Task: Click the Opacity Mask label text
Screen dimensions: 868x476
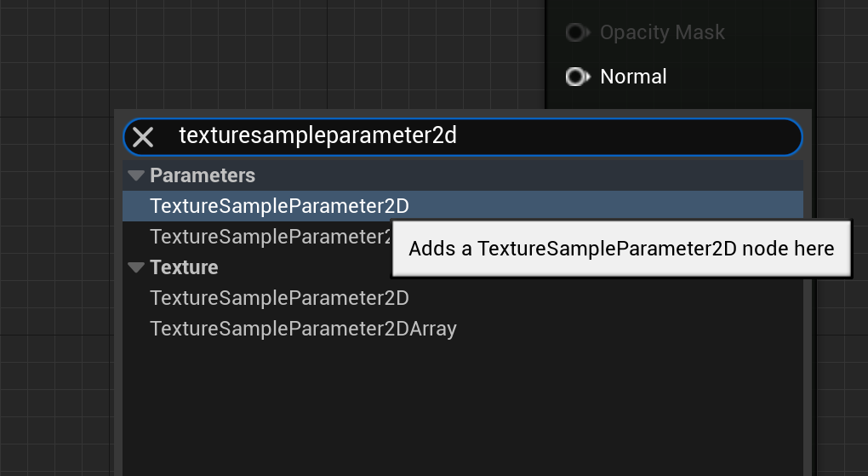Action: (662, 32)
